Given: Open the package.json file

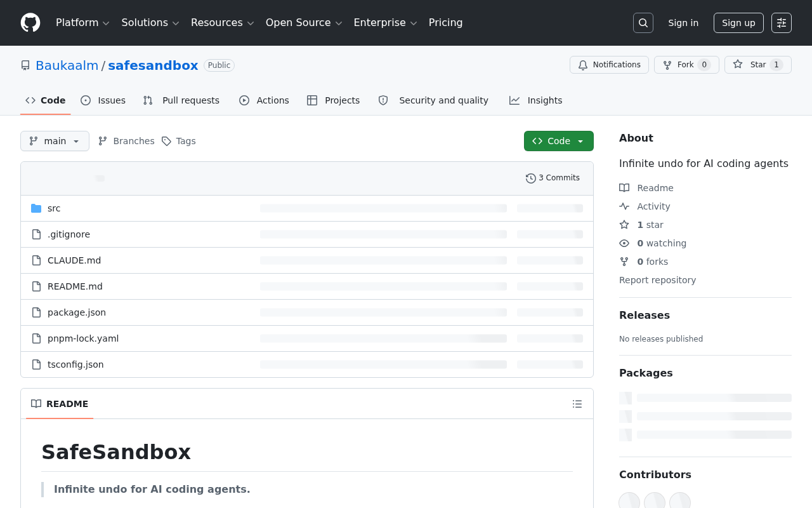Looking at the screenshot, I should coord(77,312).
